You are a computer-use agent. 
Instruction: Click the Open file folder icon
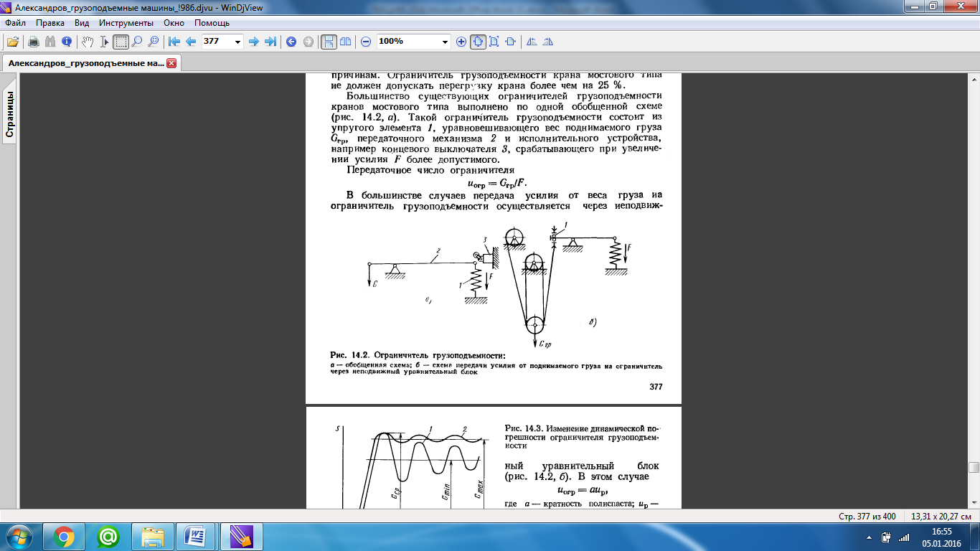click(13, 42)
